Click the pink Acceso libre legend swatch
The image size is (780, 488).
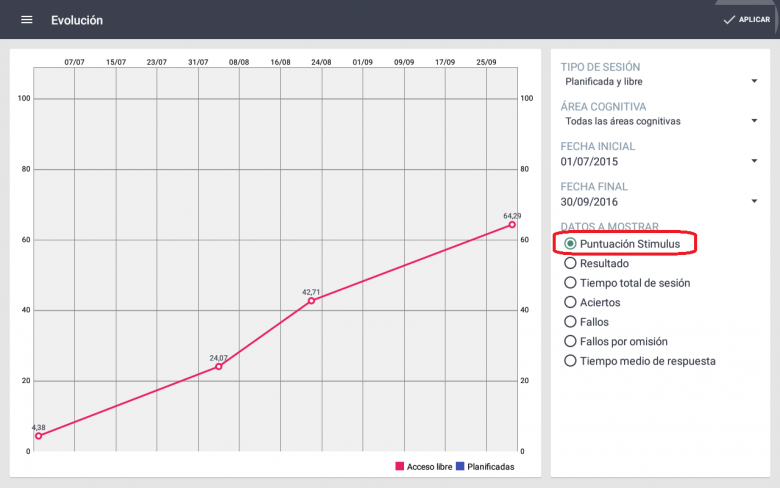[400, 467]
